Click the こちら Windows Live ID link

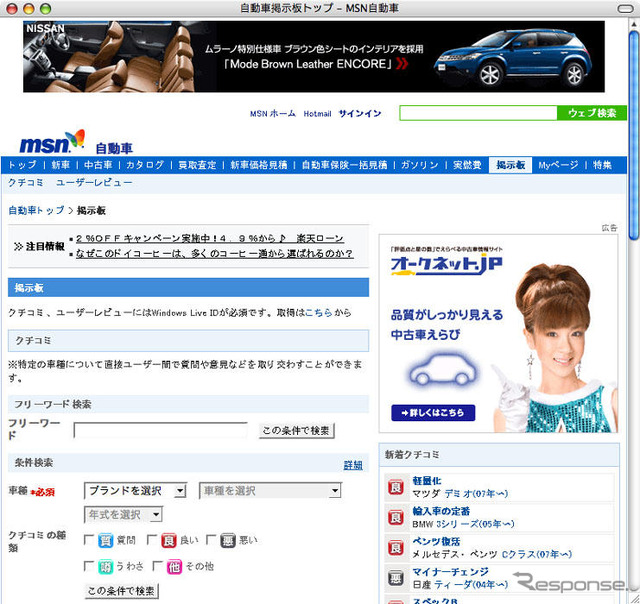[x=318, y=313]
